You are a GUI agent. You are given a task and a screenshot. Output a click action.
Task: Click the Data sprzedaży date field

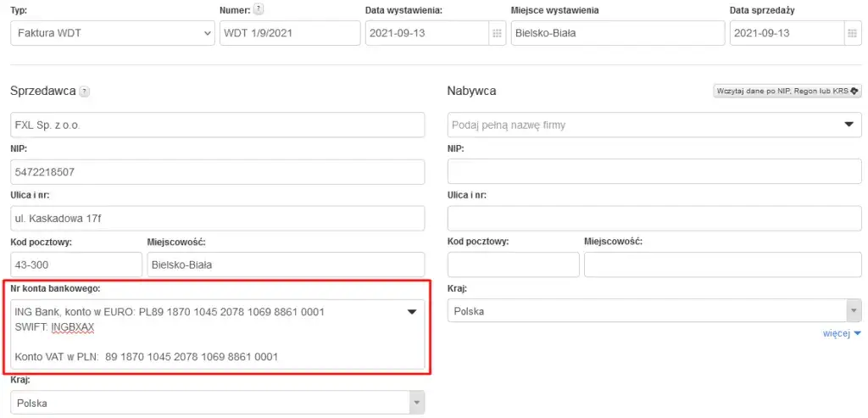[787, 33]
